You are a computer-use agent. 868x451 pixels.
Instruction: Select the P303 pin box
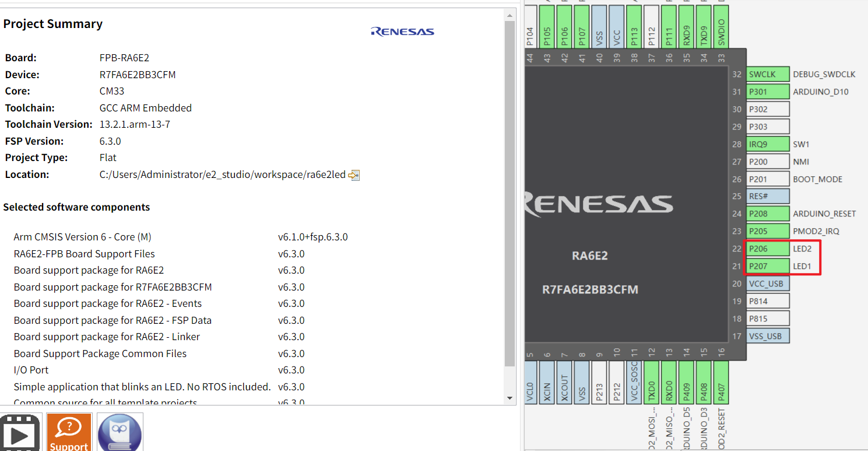click(x=768, y=127)
